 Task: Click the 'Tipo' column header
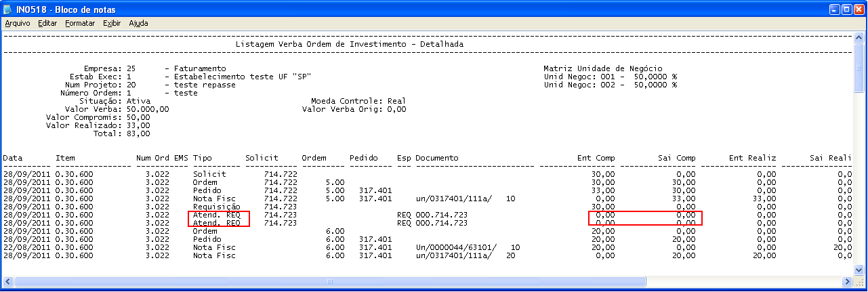[x=203, y=158]
